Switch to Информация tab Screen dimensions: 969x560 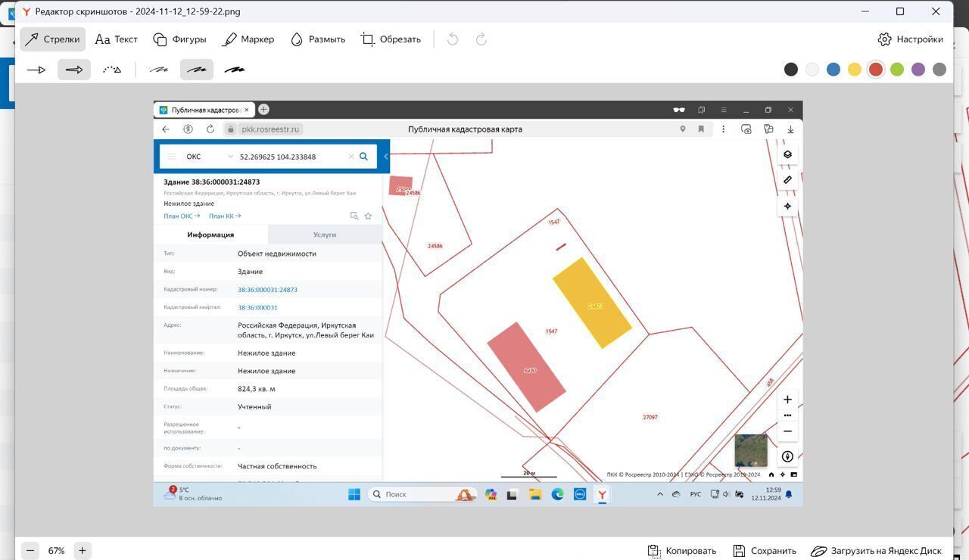pos(210,235)
